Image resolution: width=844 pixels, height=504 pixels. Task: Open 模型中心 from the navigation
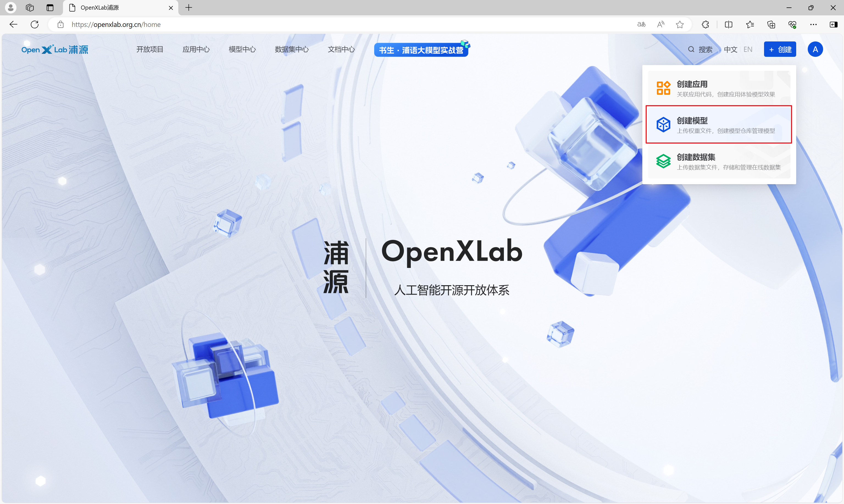(242, 50)
